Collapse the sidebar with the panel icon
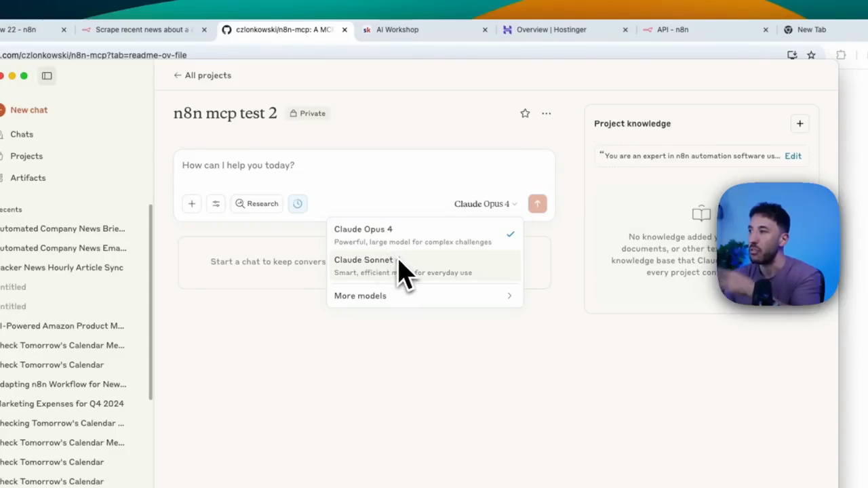The height and width of the screenshot is (488, 868). [47, 76]
